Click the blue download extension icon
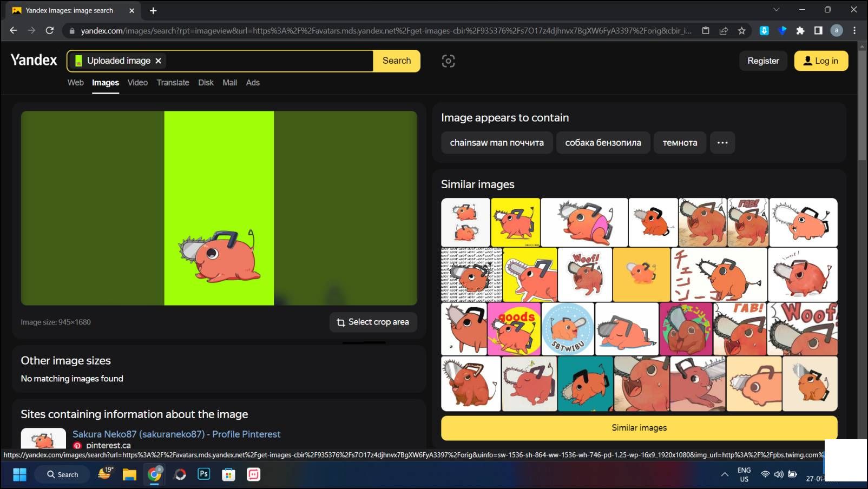The image size is (868, 489). point(764,31)
